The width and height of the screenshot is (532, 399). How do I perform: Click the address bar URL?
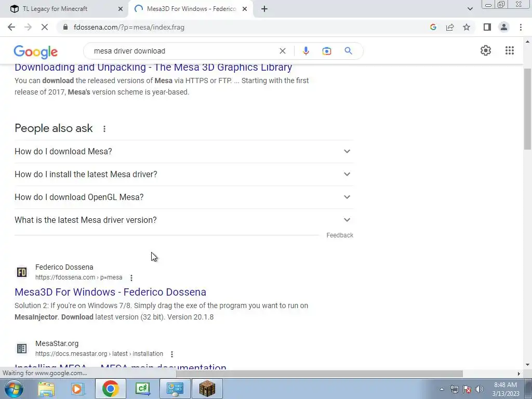129,27
